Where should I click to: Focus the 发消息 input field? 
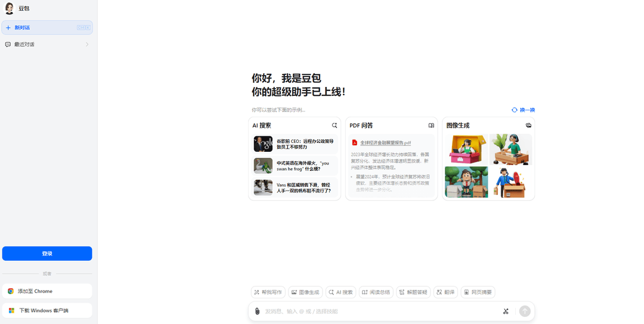pyautogui.click(x=380, y=311)
